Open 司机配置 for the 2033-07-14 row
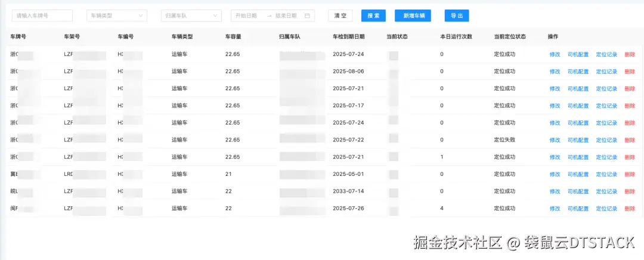This screenshot has width=644, height=260. [578, 191]
